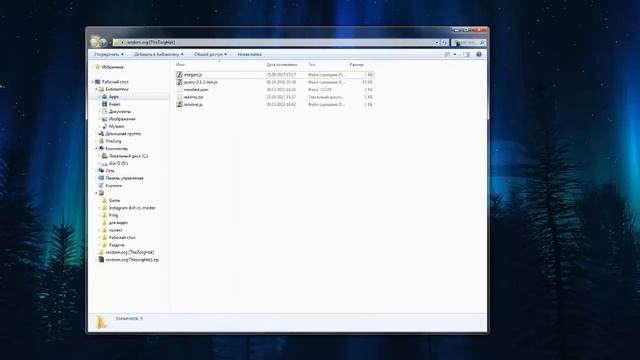This screenshot has height=360, width=640.
Task: Select the readme.txt document icon
Action: [179, 97]
